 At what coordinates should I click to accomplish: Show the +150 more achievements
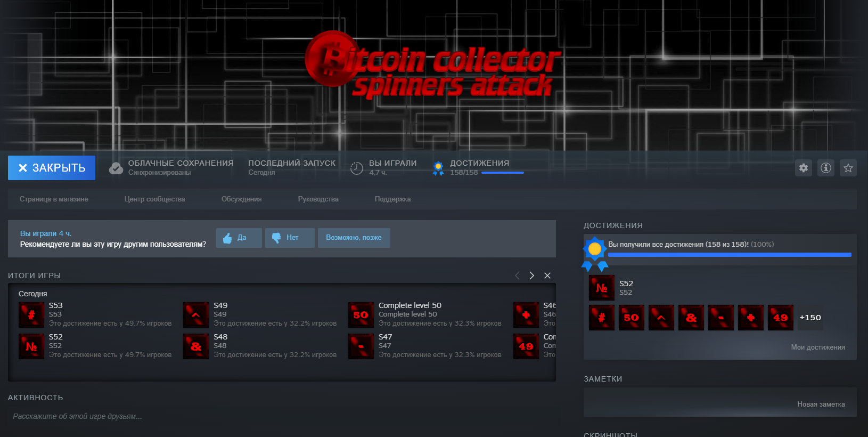[810, 318]
